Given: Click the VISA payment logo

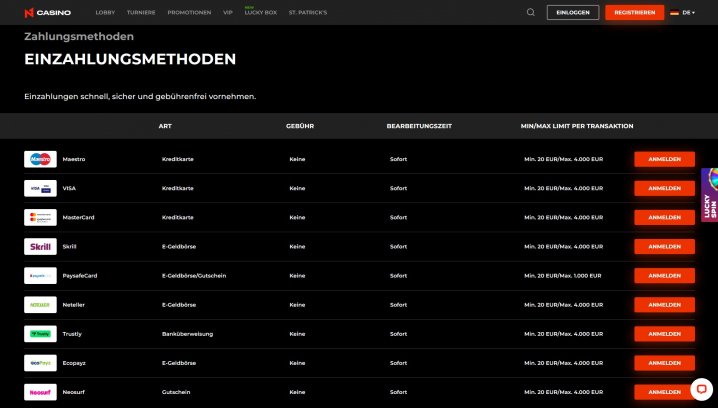Looking at the screenshot, I should (x=40, y=188).
